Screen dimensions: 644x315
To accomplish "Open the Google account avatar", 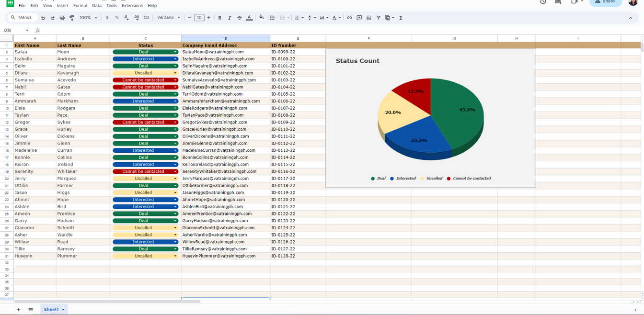I will 632,2.
